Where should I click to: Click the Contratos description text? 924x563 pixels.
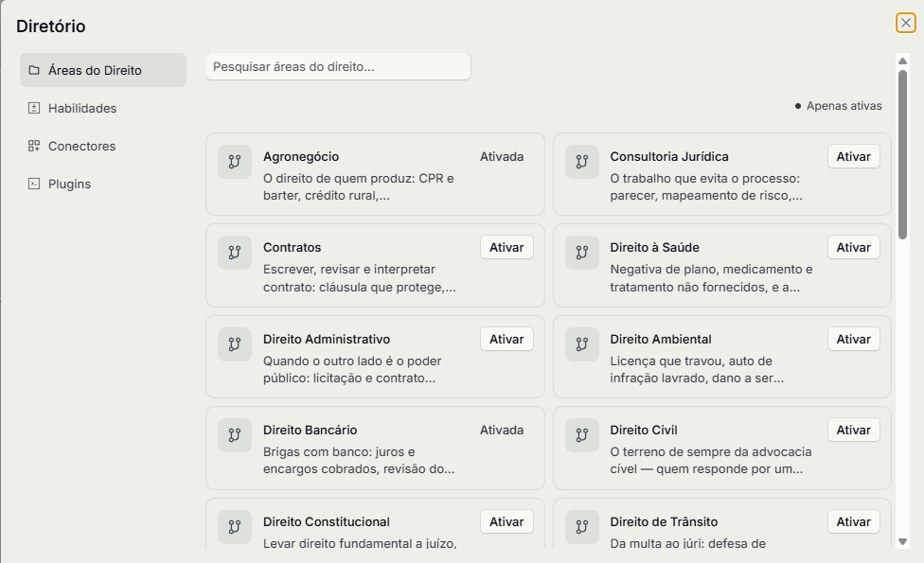[360, 278]
